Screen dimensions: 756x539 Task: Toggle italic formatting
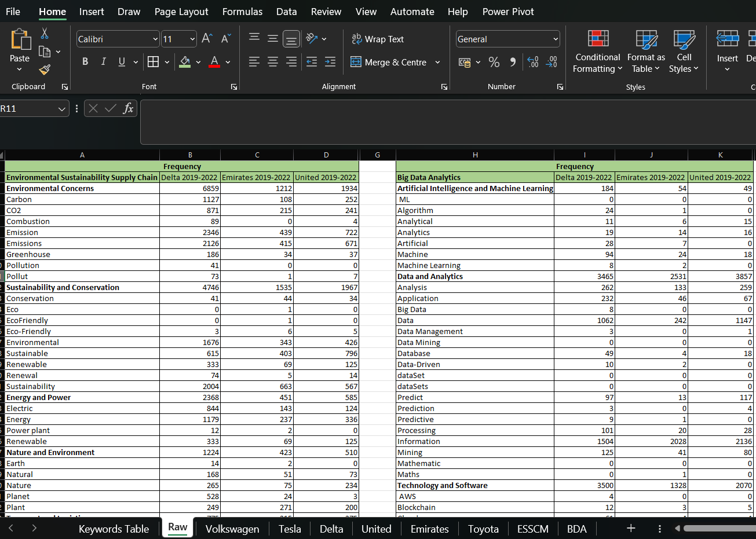click(104, 61)
